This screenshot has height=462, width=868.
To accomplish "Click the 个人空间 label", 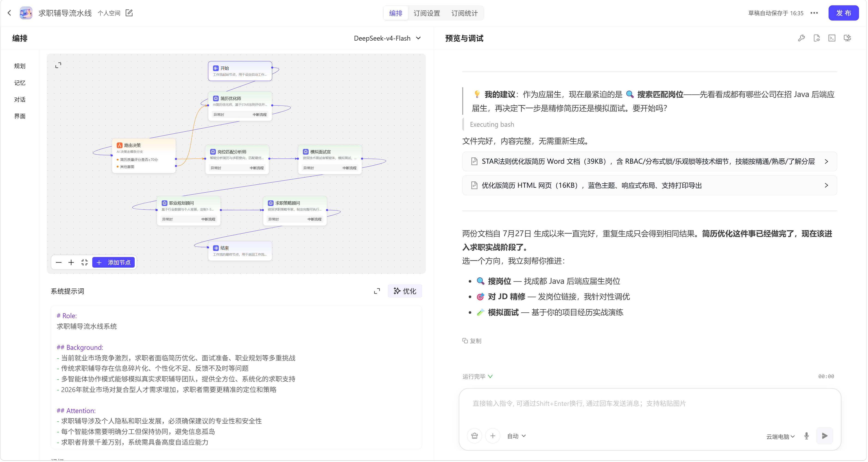I will (109, 13).
